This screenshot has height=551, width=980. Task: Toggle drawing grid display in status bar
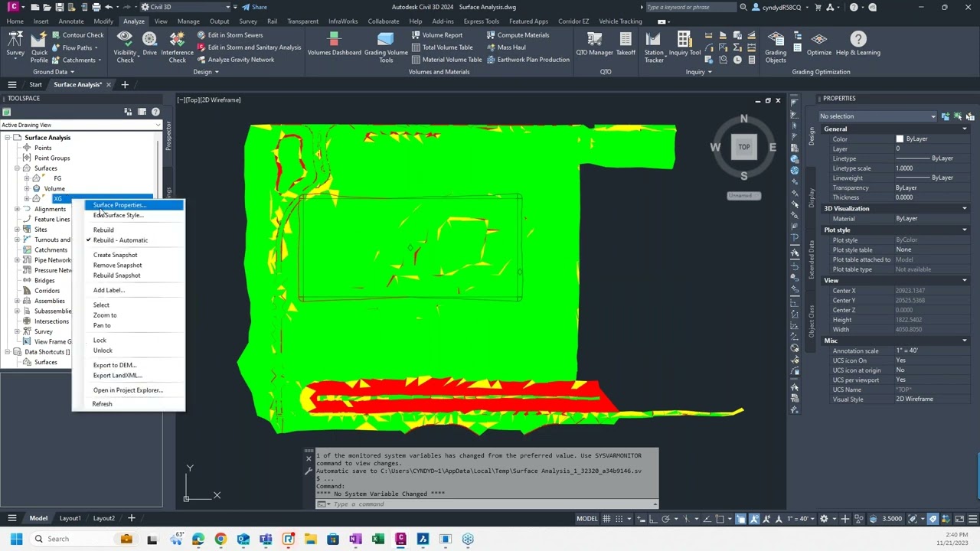607,518
